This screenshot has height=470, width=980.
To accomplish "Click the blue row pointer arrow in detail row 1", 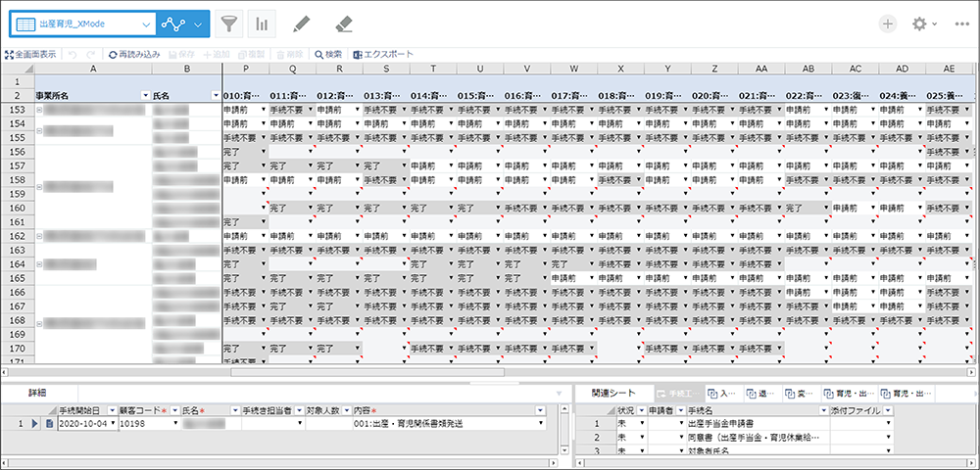I will pyautogui.click(x=35, y=424).
